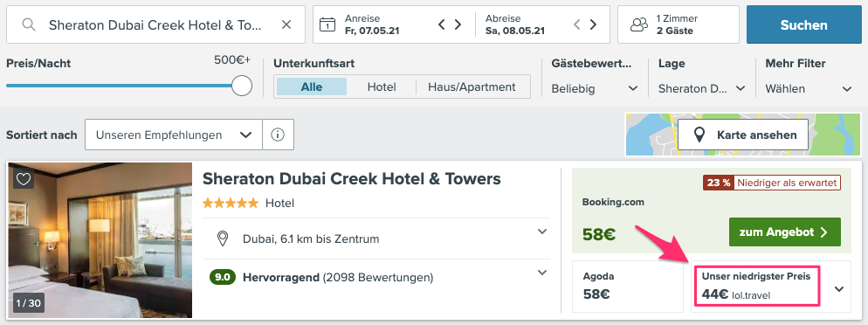Viewport: 868px width, 325px height.
Task: Click the magnifying glass search icon
Action: (x=29, y=24)
